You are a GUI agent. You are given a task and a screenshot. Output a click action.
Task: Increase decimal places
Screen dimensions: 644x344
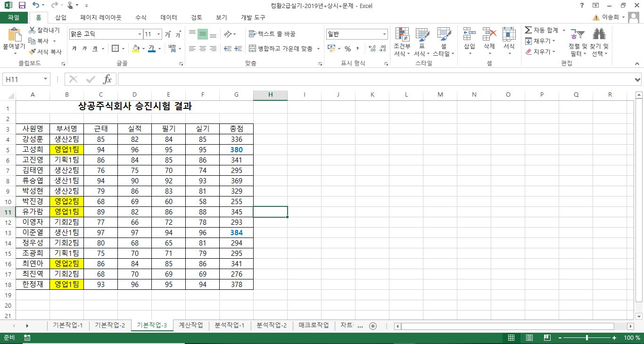[372, 49]
